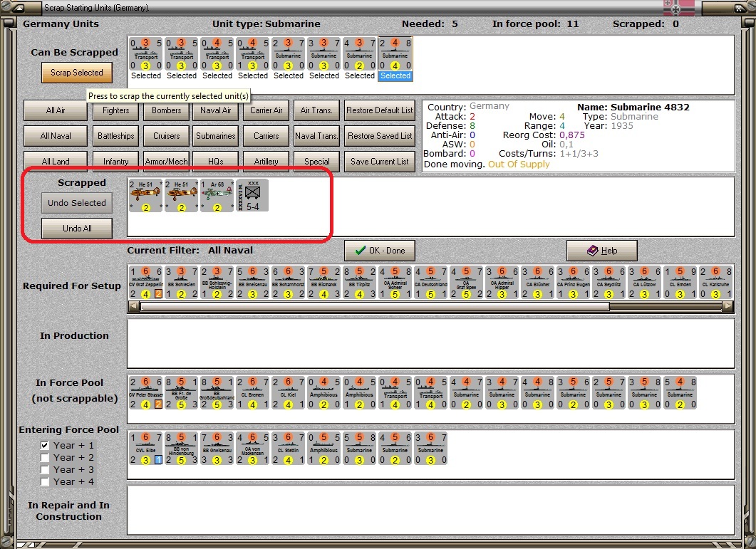The width and height of the screenshot is (756, 549).
Task: Select the BB Tirpitz unit counter
Action: 360,283
